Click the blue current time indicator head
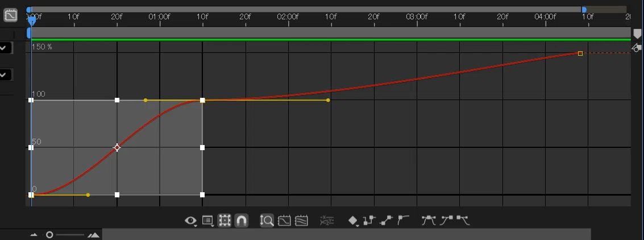 (31, 20)
